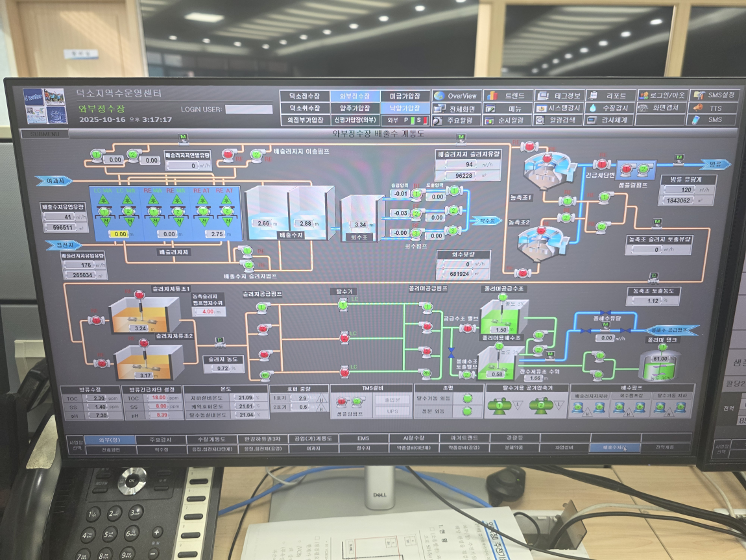
Task: Switch to the 덕소정수장 plant tab
Action: pos(305,97)
